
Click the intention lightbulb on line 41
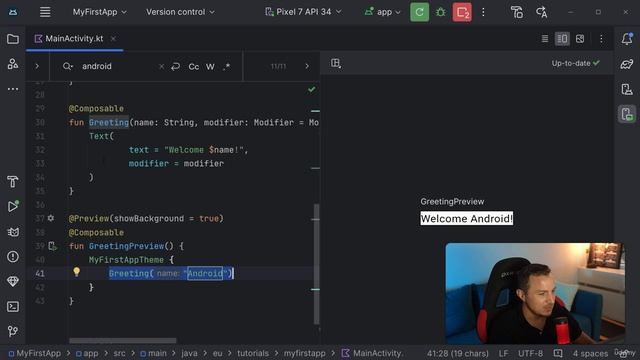[x=76, y=272]
